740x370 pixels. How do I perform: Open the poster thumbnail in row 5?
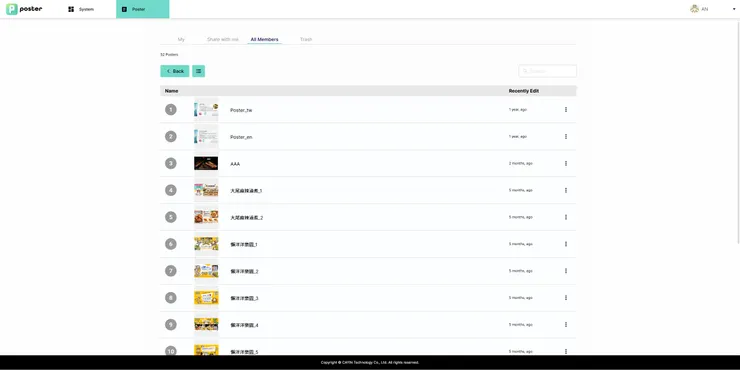coord(206,217)
